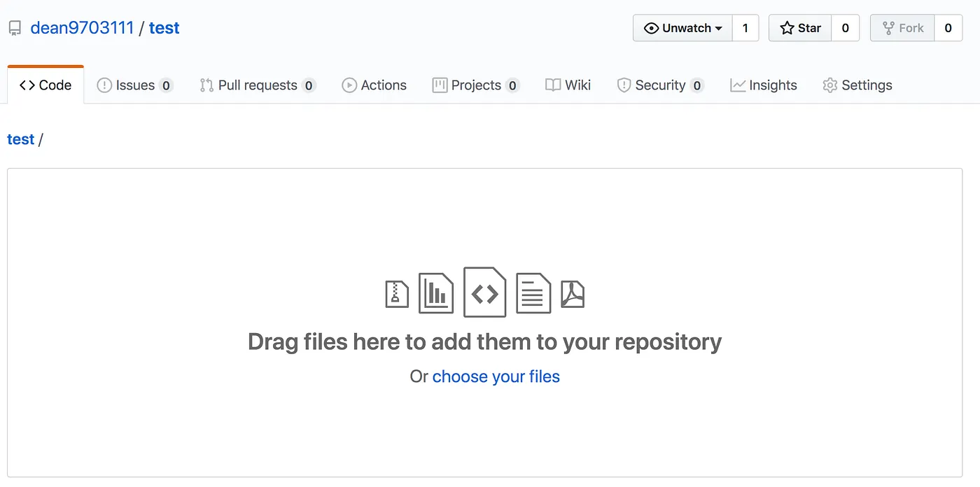Open the Security tab

point(660,85)
